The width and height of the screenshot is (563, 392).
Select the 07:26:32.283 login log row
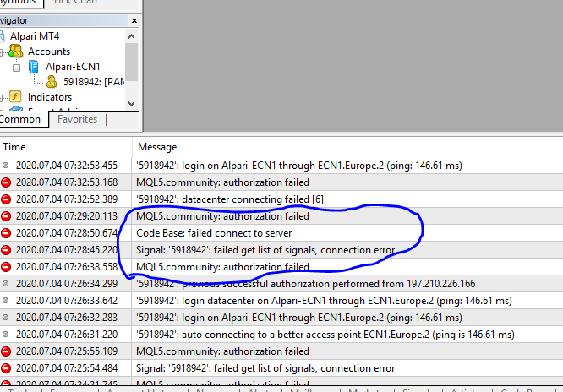pyautogui.click(x=281, y=318)
